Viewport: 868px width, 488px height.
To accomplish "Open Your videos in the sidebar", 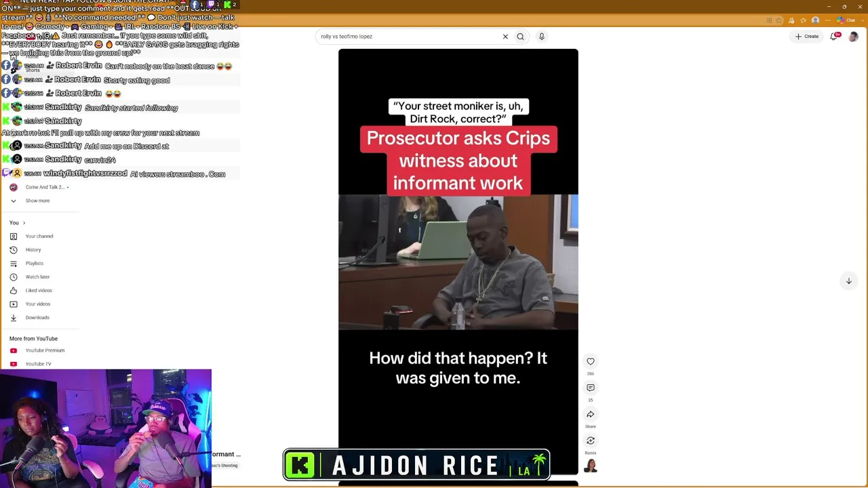I will 38,304.
